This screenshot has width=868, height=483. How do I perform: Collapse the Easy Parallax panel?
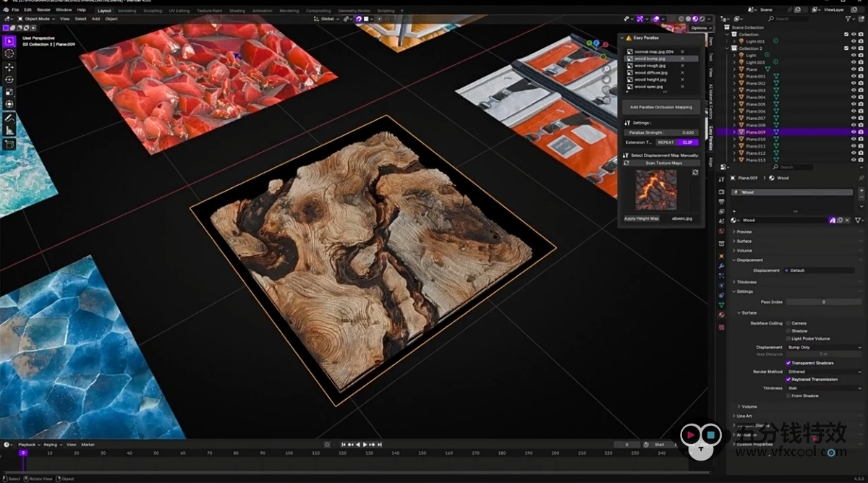622,37
